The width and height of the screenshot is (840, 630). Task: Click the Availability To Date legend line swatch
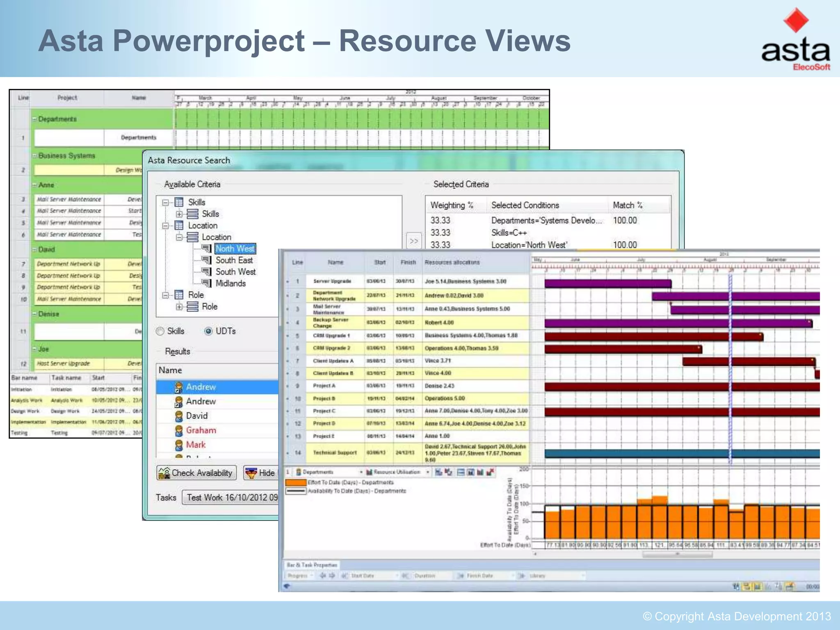coord(295,491)
